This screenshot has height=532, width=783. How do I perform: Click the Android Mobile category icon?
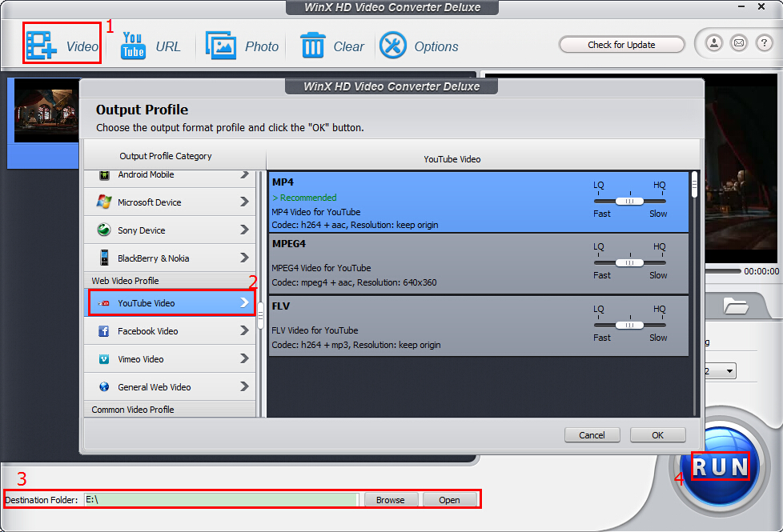coord(104,174)
